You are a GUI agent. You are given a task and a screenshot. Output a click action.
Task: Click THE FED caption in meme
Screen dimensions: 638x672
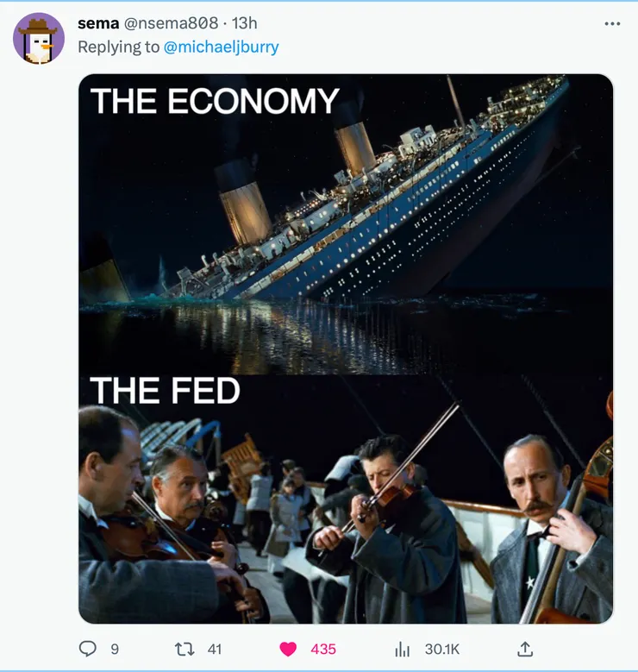(x=165, y=391)
